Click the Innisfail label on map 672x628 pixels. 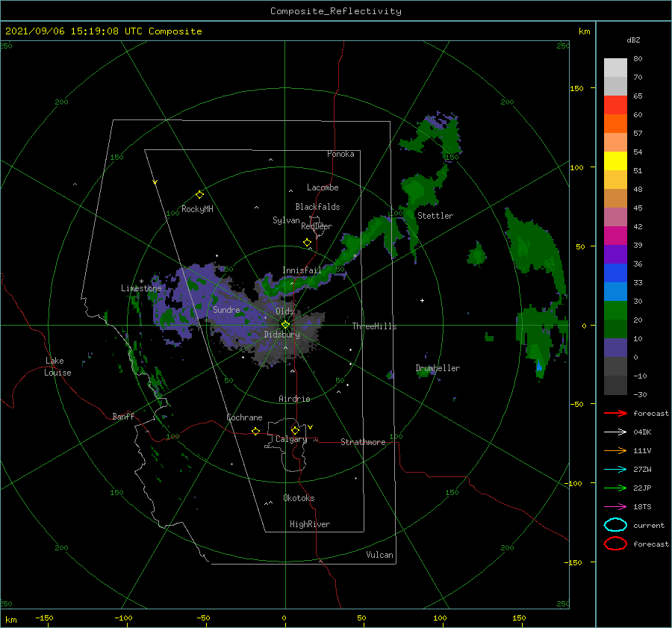pyautogui.click(x=302, y=270)
